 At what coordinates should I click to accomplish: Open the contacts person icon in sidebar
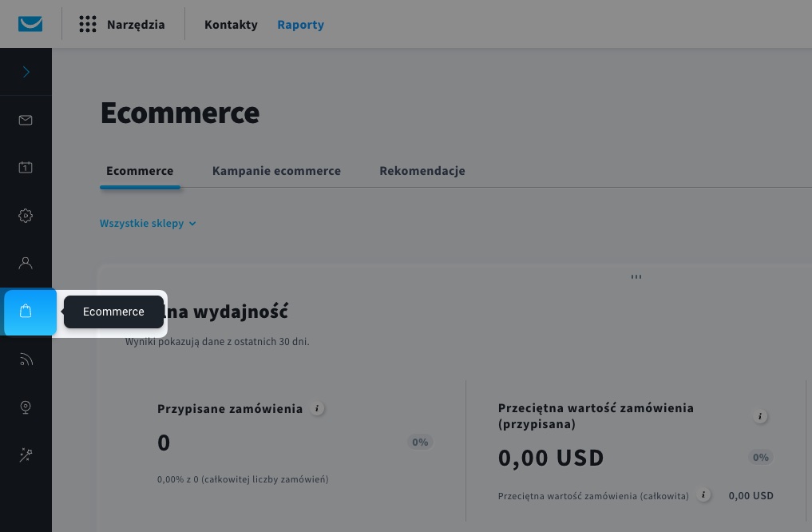click(x=26, y=263)
